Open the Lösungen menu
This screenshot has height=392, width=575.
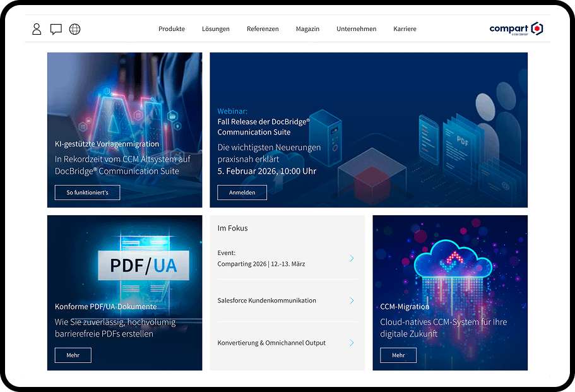pos(216,28)
